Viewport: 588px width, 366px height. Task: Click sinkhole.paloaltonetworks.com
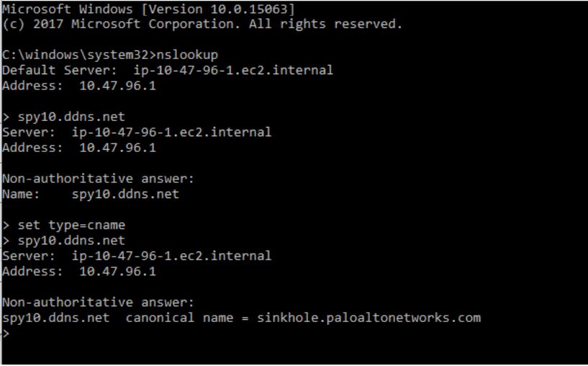pyautogui.click(x=368, y=318)
